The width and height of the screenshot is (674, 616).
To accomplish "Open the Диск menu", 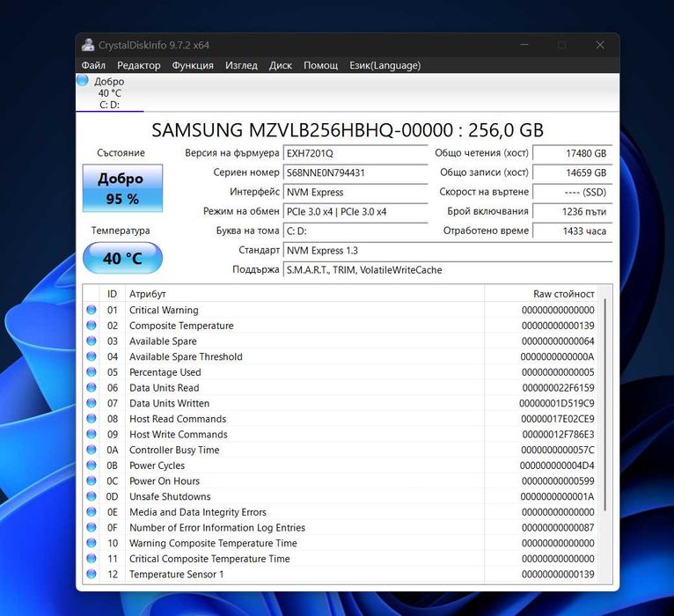I will (281, 65).
